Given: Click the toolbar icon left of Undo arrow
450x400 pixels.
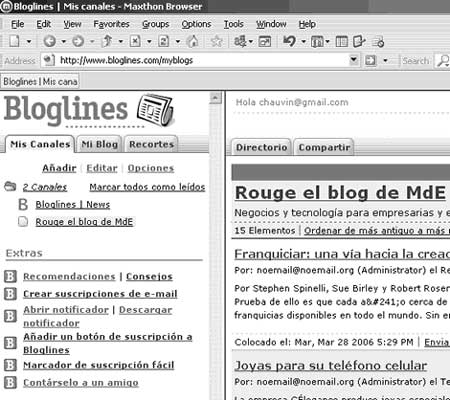Looking at the screenshot, I should click(x=265, y=41).
